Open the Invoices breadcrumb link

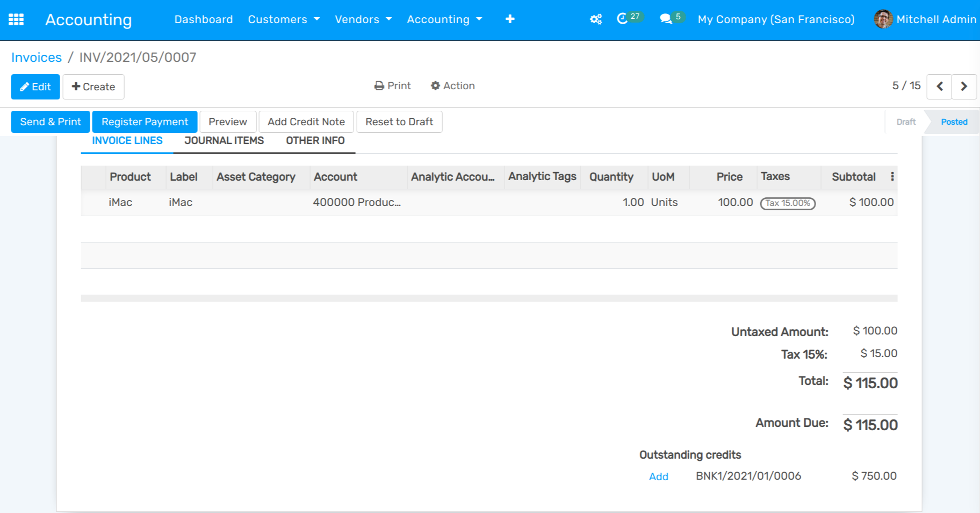(37, 58)
